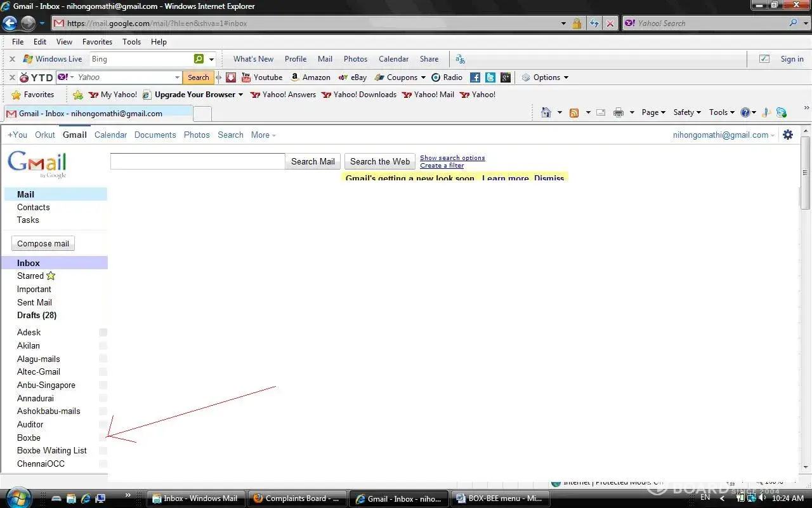Click the Help question mark icon
Screen dimensions: 812x508
pos(745,112)
